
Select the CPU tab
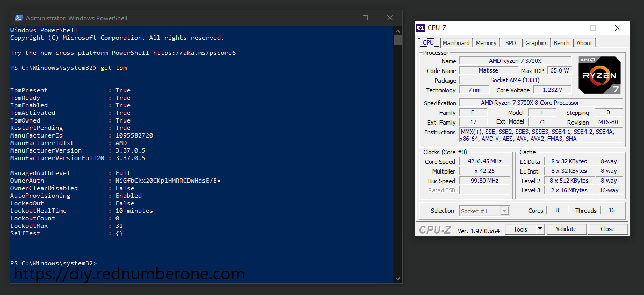pyautogui.click(x=429, y=42)
